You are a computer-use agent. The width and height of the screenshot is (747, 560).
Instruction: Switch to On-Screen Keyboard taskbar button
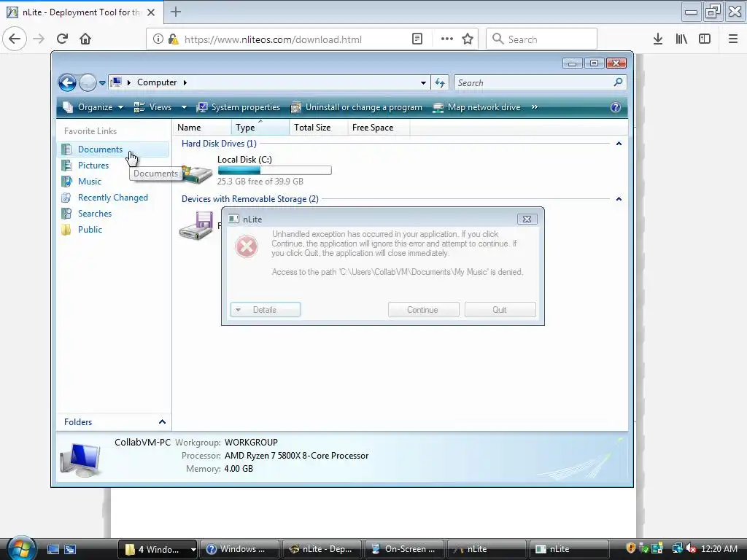pos(404,549)
